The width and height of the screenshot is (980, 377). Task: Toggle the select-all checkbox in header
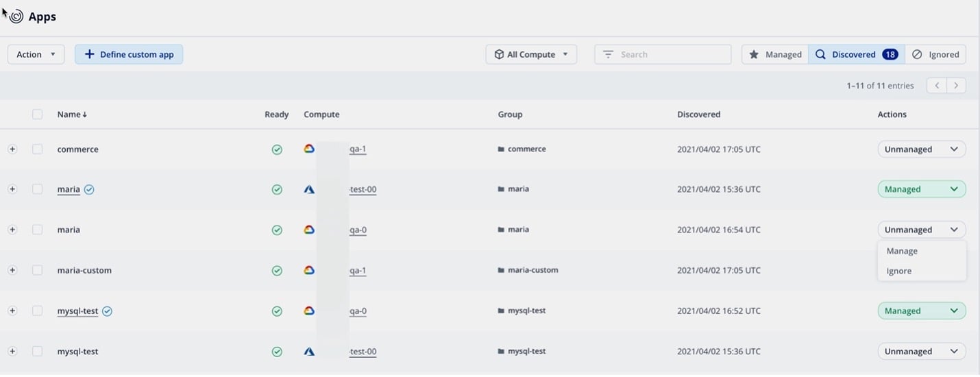pos(38,114)
